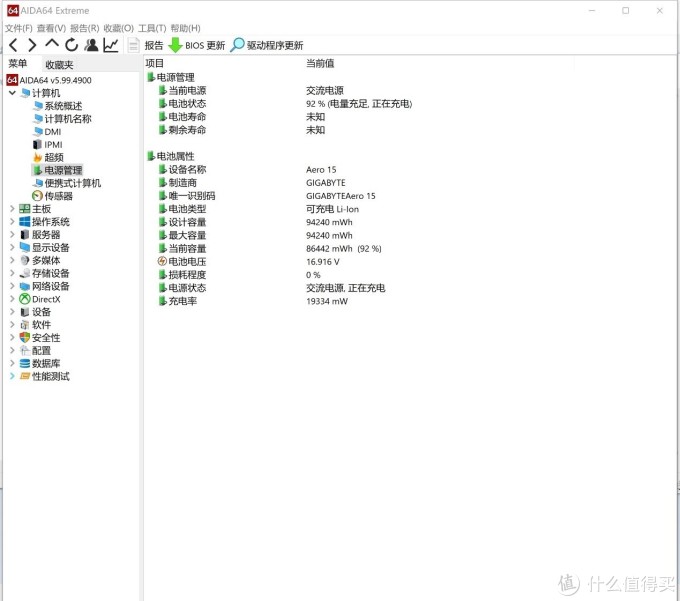680x601 pixels.
Task: Click the 项目 column header
Action: [x=155, y=63]
